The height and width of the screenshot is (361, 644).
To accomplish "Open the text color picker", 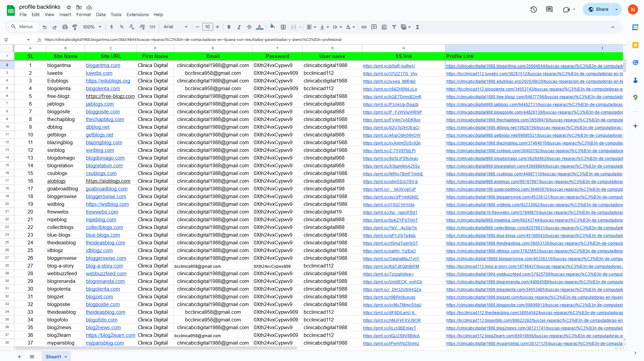I will tap(259, 27).
